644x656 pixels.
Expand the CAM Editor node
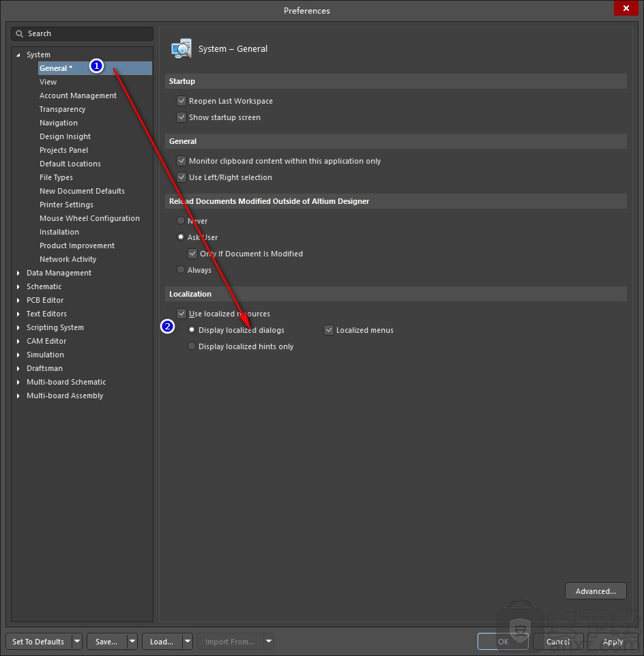tap(18, 342)
